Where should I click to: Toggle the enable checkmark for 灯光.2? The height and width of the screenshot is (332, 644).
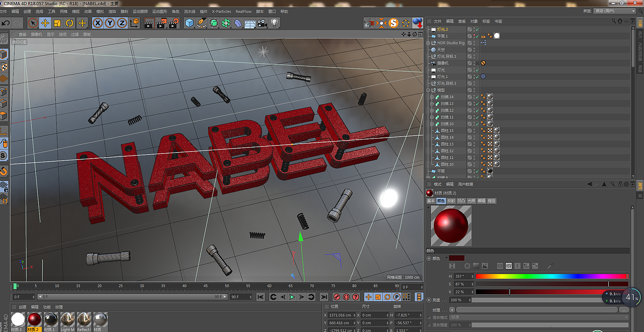477,29
